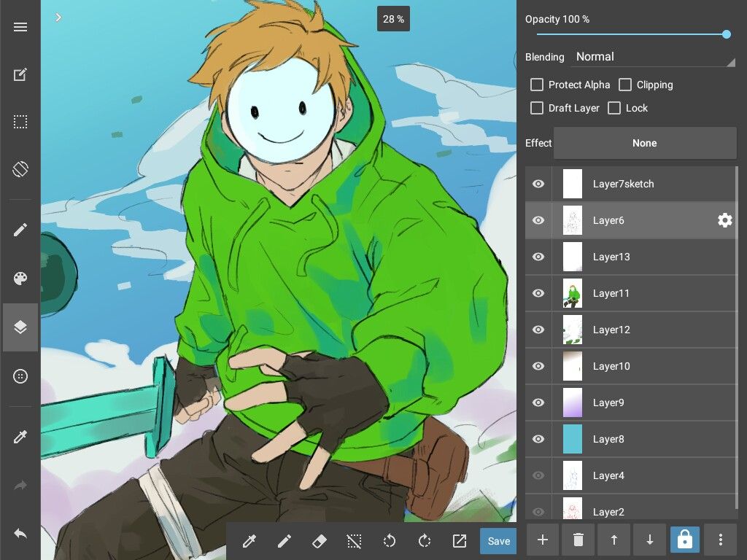The height and width of the screenshot is (560, 747).
Task: Toggle the layers panel icon
Action: coord(20,327)
